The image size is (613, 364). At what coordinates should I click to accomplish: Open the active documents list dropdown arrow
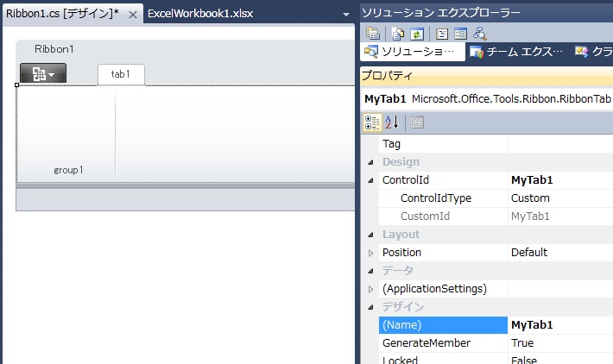pos(346,15)
